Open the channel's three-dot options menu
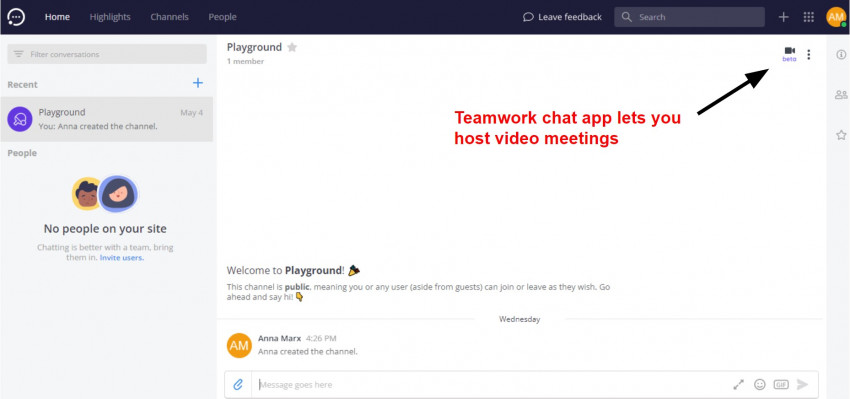 pyautogui.click(x=808, y=55)
